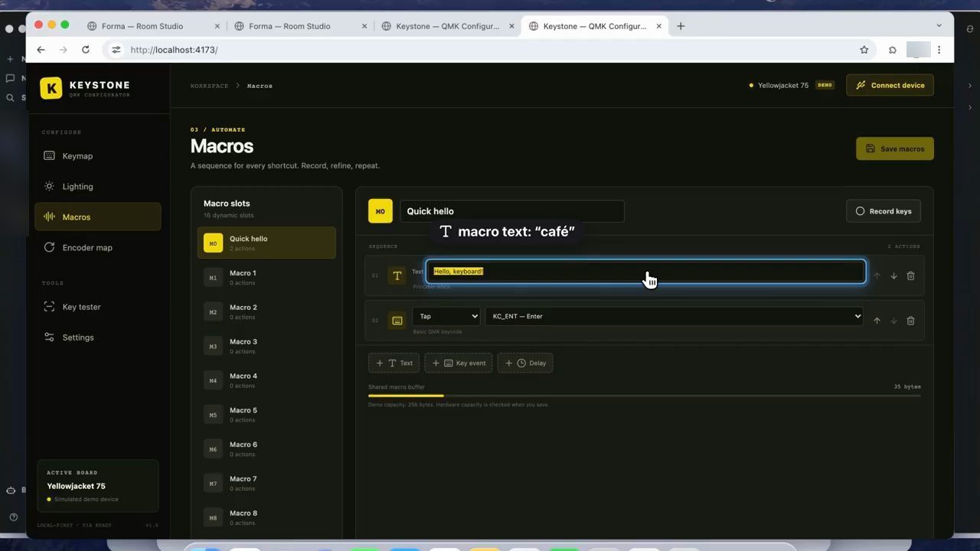Save macros
The image size is (980, 551).
(x=895, y=148)
